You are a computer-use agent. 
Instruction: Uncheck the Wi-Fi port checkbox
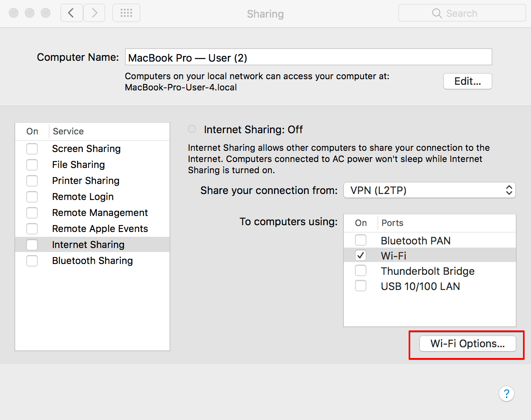[x=361, y=255]
